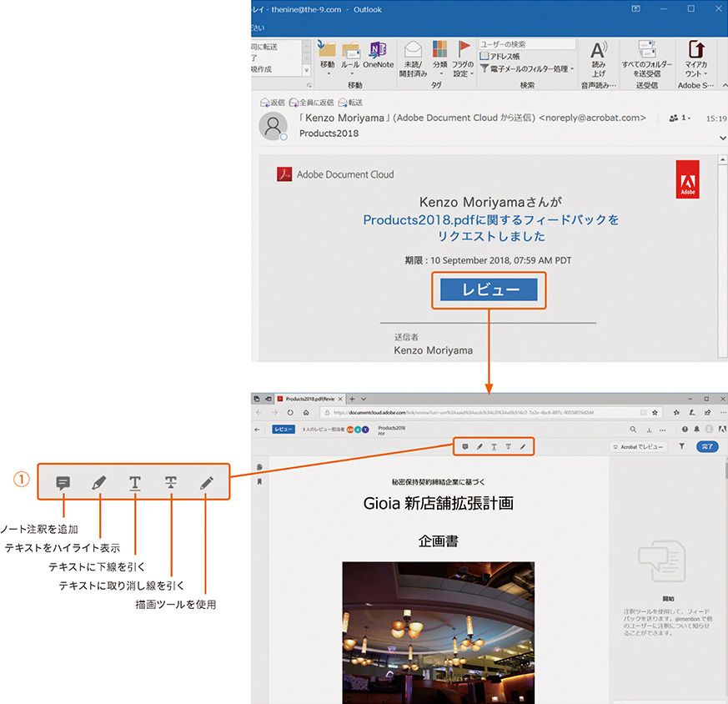The width and height of the screenshot is (728, 704).
Task: Open the browser tab list chevron
Action: (x=364, y=399)
